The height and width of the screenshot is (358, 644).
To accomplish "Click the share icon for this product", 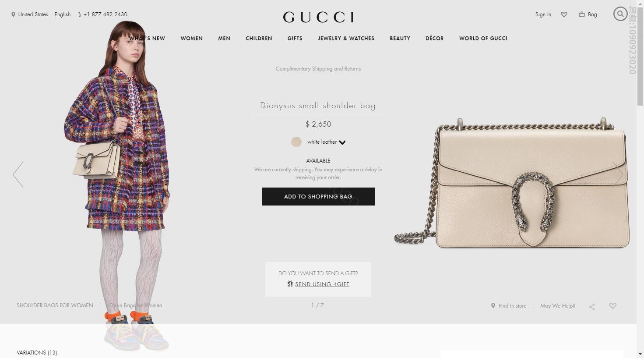I will coord(592,306).
